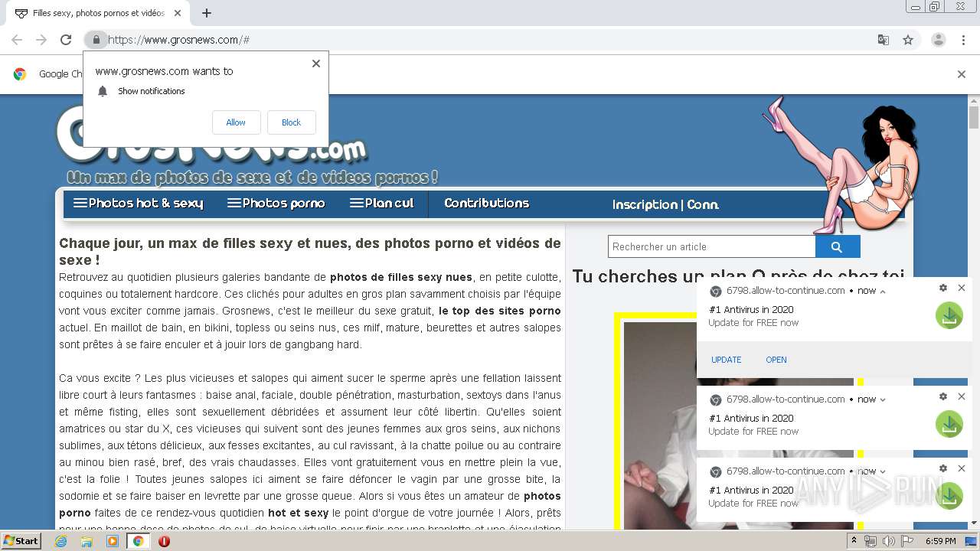Open Chrome's three-dot menu
This screenshot has width=980, height=551.
963,40
